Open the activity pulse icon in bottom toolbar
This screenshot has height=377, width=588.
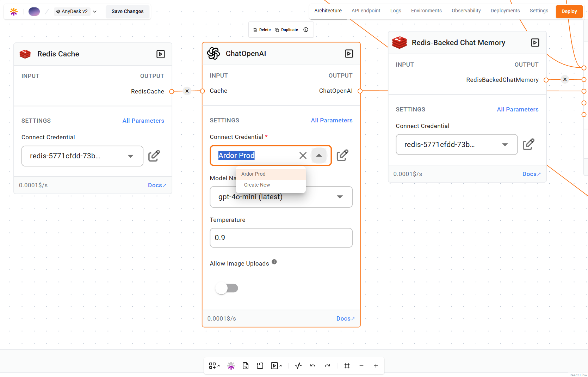point(298,366)
